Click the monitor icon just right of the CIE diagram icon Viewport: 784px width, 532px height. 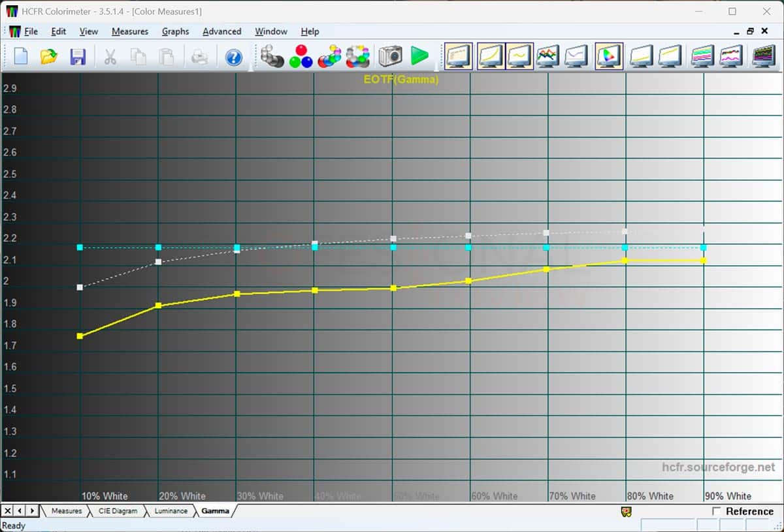click(642, 56)
